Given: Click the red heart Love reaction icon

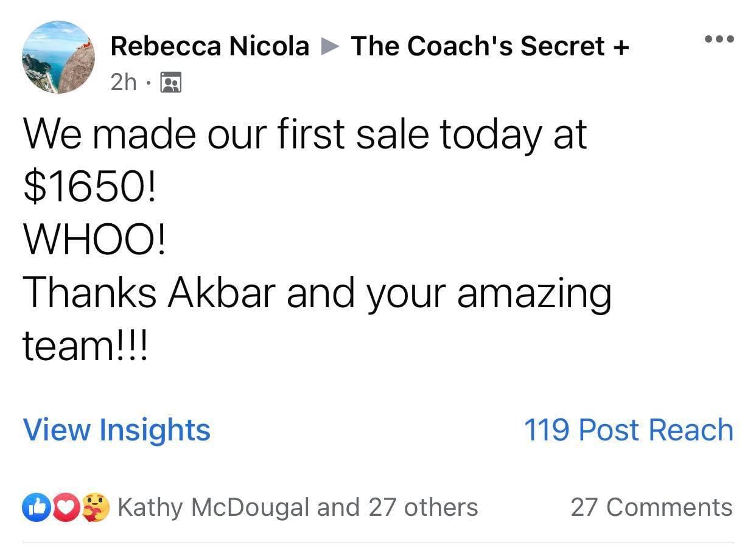Looking at the screenshot, I should click(66, 507).
